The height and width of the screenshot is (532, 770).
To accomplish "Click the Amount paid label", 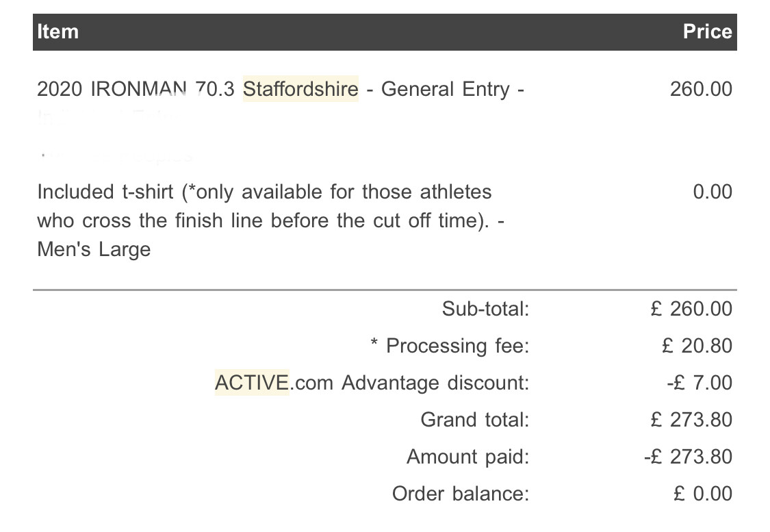I will (468, 457).
